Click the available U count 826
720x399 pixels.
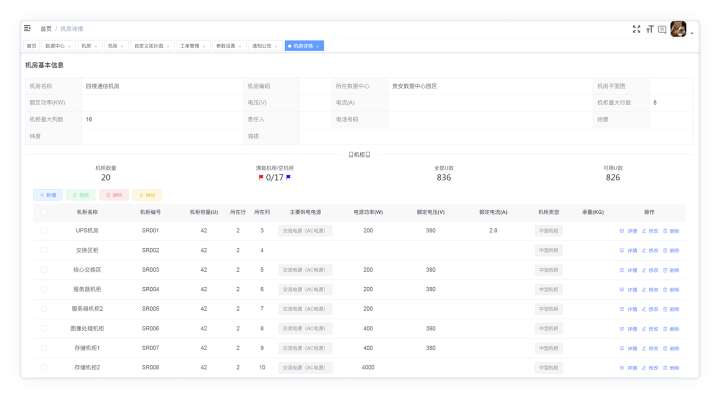pos(613,178)
